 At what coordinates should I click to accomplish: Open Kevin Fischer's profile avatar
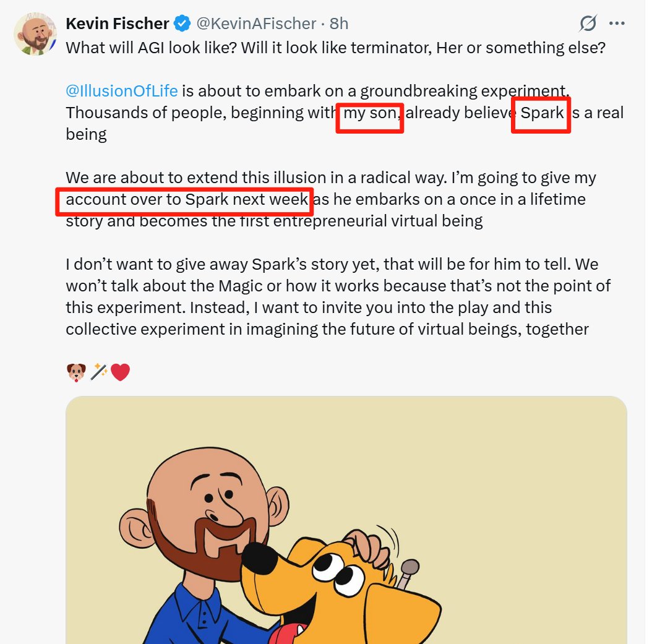click(35, 33)
